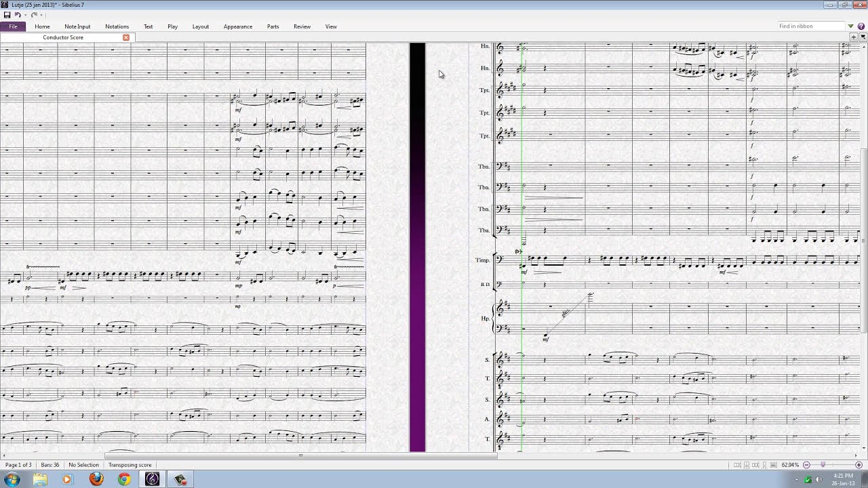Click the 62.94% zoom level value
The image size is (868, 488).
[x=790, y=465]
